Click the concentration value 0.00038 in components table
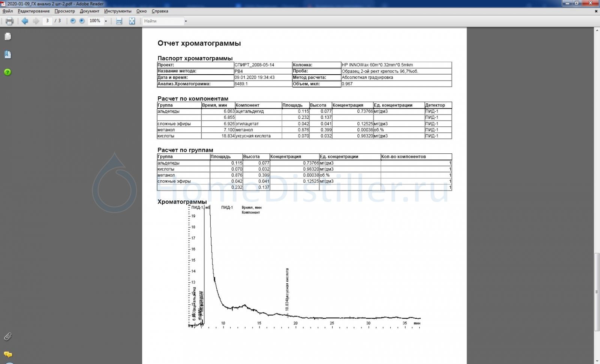 (x=365, y=130)
